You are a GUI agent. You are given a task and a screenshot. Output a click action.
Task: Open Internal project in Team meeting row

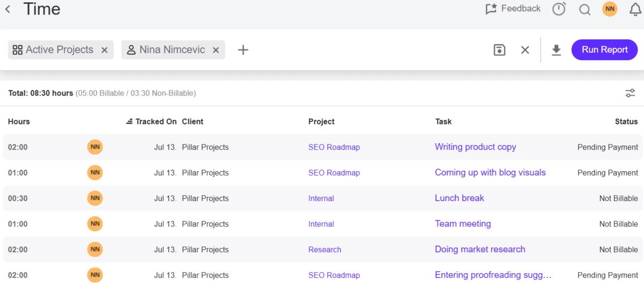coord(321,224)
